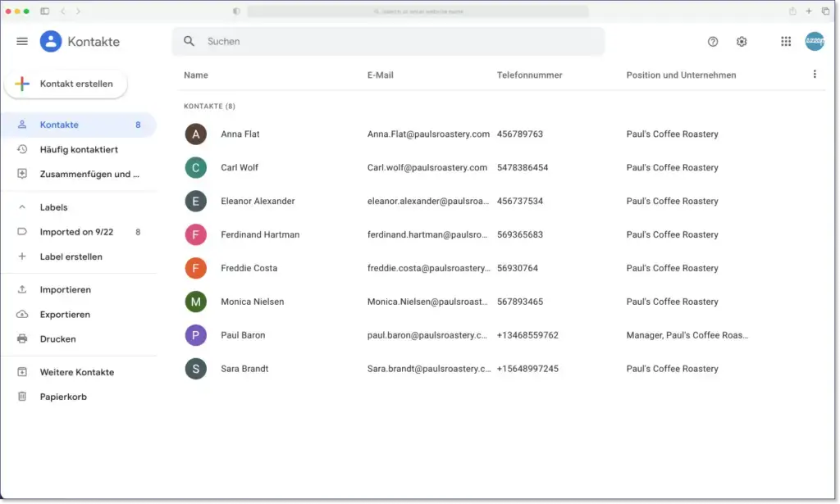840x504 pixels.
Task: Click the Zusammenfügen merge icon
Action: coord(22,174)
